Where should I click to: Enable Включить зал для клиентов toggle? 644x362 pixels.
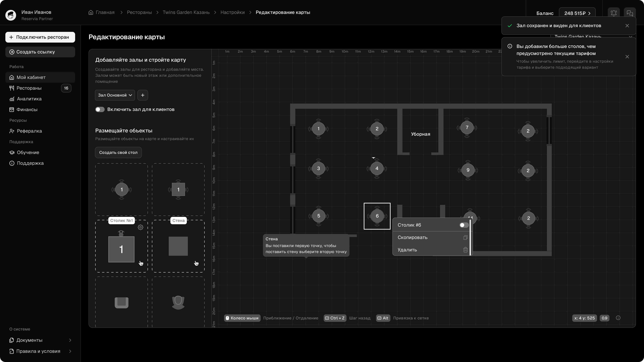100,109
